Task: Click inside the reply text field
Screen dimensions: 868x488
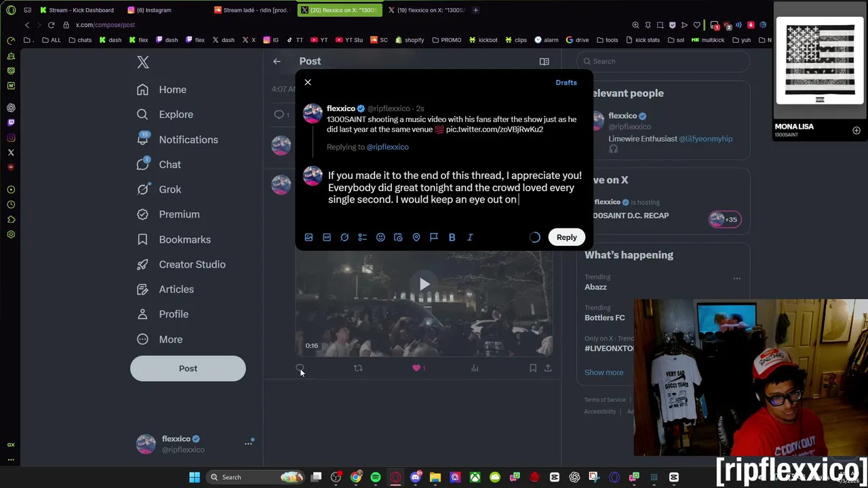Action: pyautogui.click(x=454, y=188)
